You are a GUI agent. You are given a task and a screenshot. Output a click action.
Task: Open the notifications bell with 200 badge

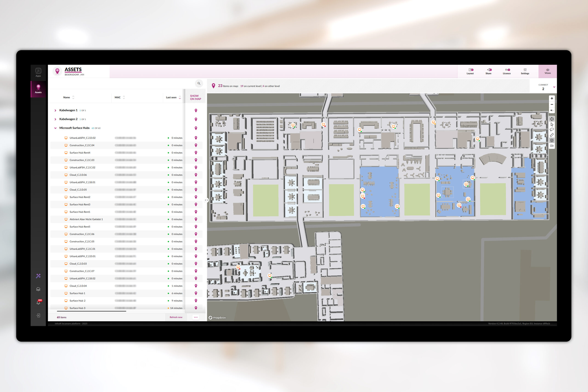(x=38, y=302)
